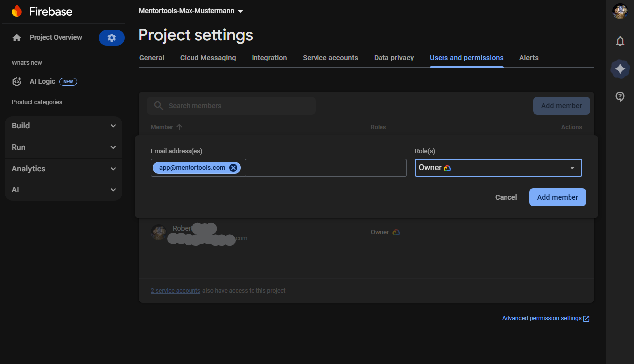Open the Service accounts tab
This screenshot has height=364, width=634.
pyautogui.click(x=330, y=58)
